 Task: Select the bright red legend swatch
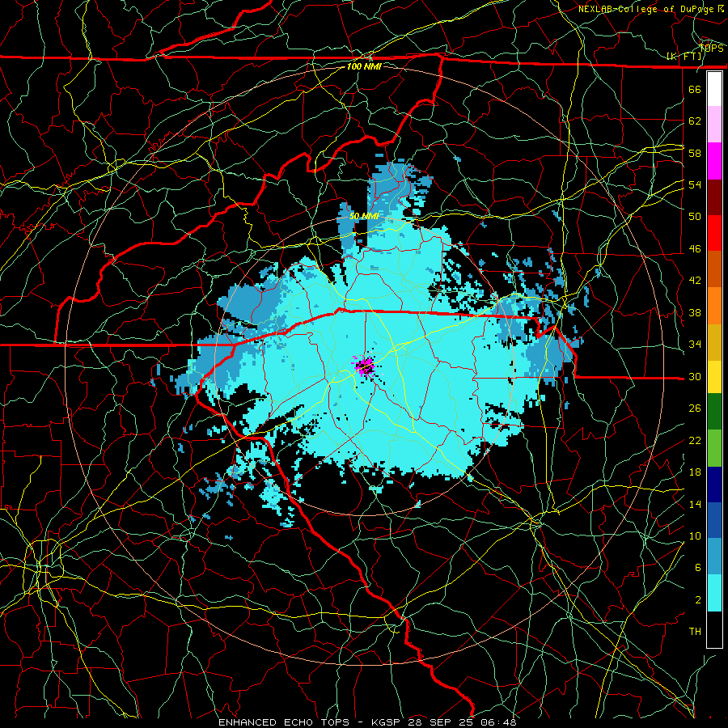click(x=714, y=233)
